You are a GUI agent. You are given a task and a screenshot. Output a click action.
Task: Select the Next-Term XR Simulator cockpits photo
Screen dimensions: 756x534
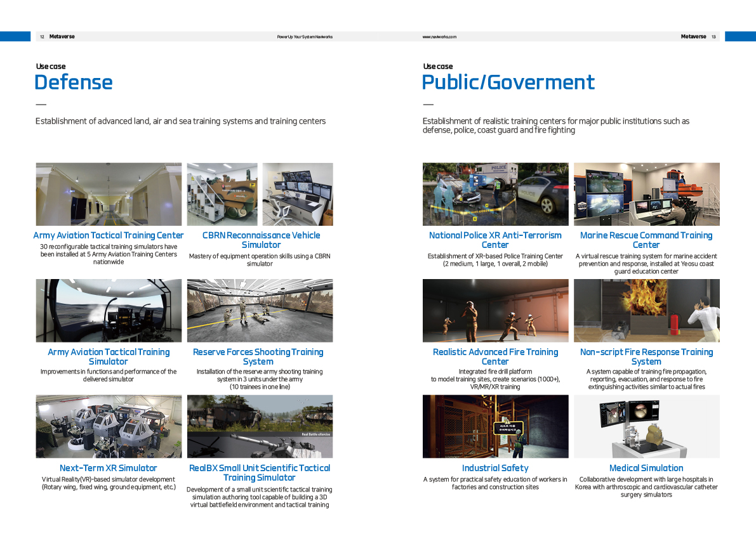coord(109,427)
